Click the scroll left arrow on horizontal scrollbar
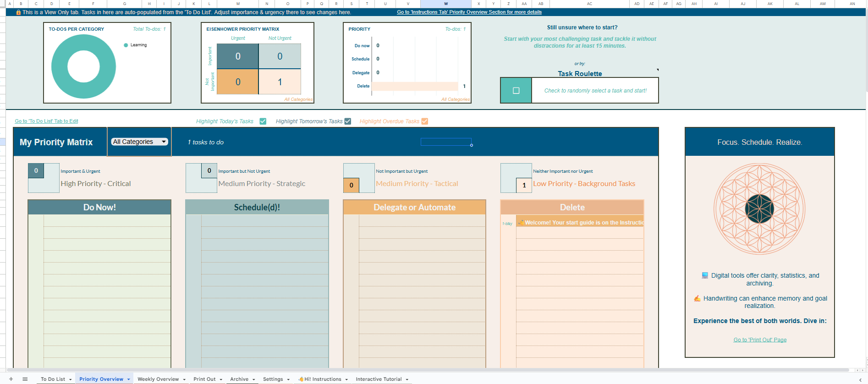The width and height of the screenshot is (868, 384). click(857, 370)
